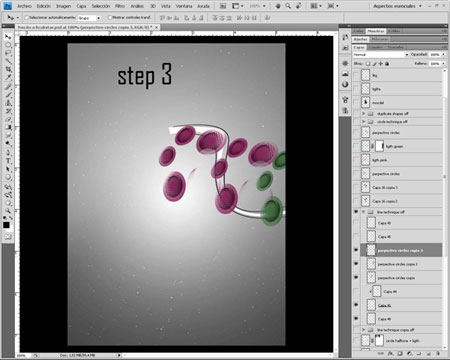
Task: Click the model layer thumbnail
Action: [366, 102]
